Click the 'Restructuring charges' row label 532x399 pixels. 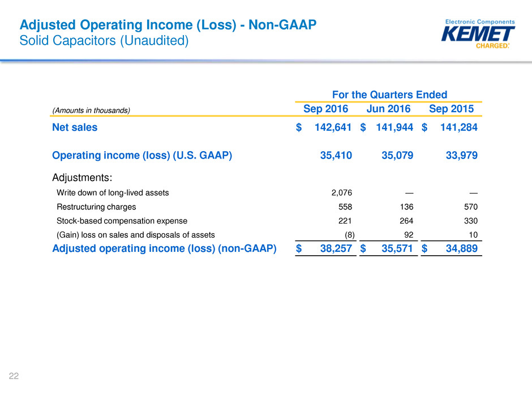(96, 207)
